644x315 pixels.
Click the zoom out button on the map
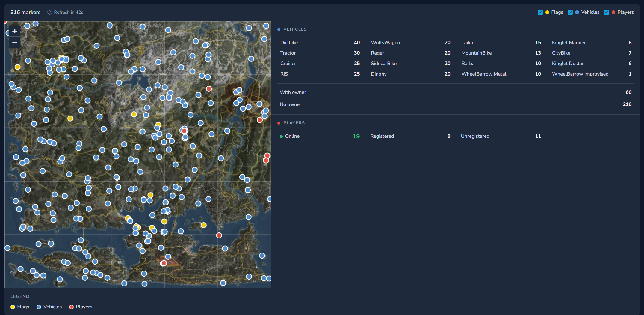tap(14, 42)
